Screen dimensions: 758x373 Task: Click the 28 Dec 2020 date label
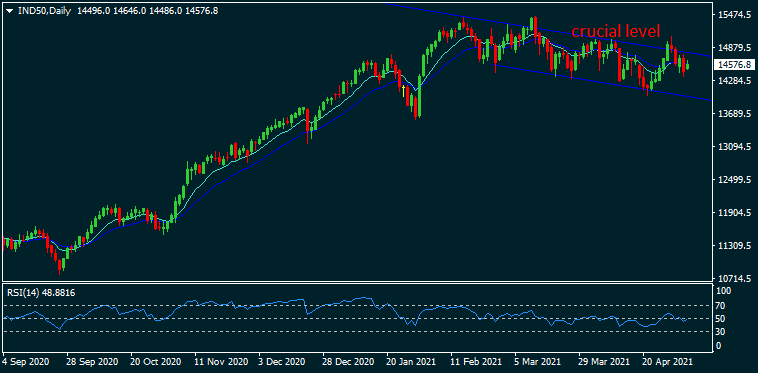tap(348, 361)
